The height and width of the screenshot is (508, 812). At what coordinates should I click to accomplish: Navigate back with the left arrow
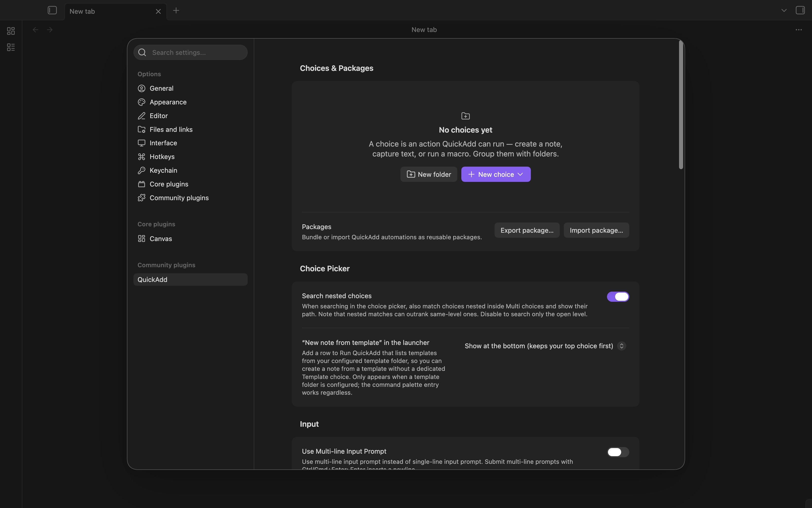click(35, 30)
